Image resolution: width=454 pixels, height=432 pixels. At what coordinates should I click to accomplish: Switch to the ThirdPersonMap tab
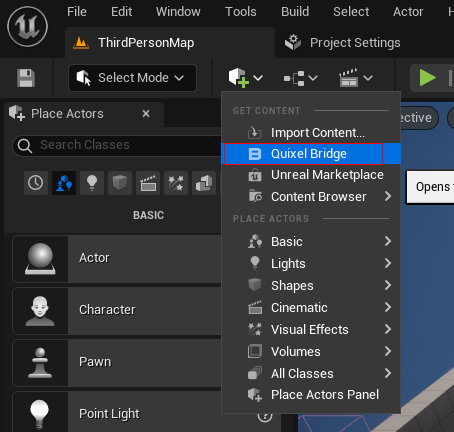tap(170, 43)
